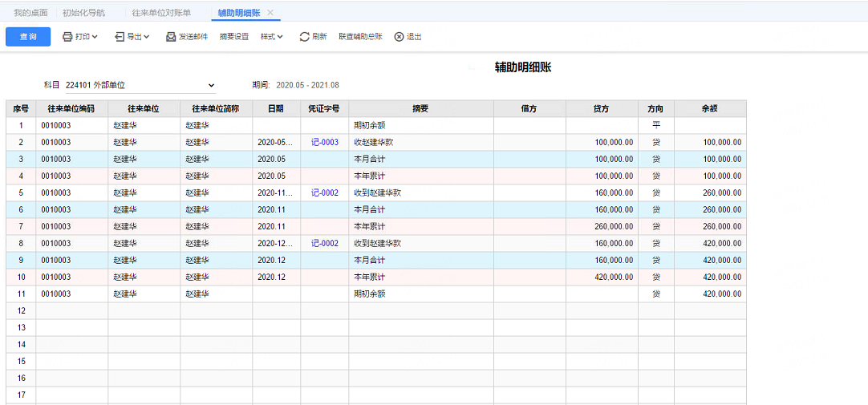The height and width of the screenshot is (405, 868).
Task: Click the export icon for 导出
Action: (x=120, y=37)
